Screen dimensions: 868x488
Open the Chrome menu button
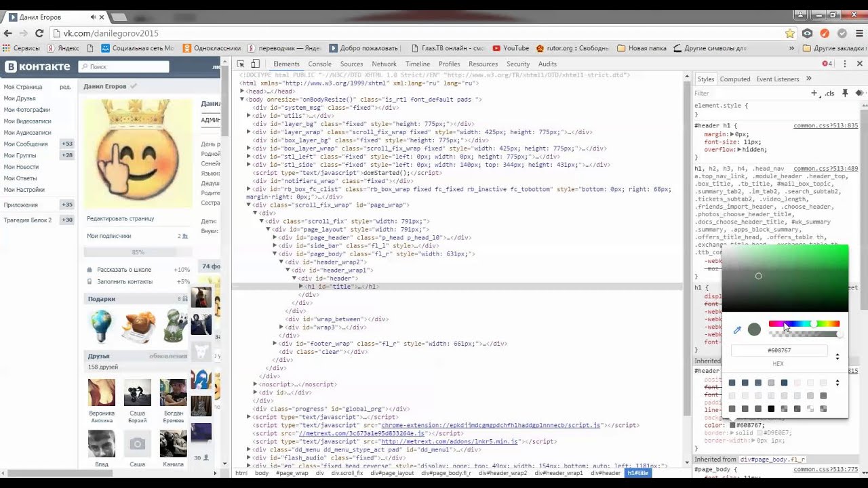point(859,33)
